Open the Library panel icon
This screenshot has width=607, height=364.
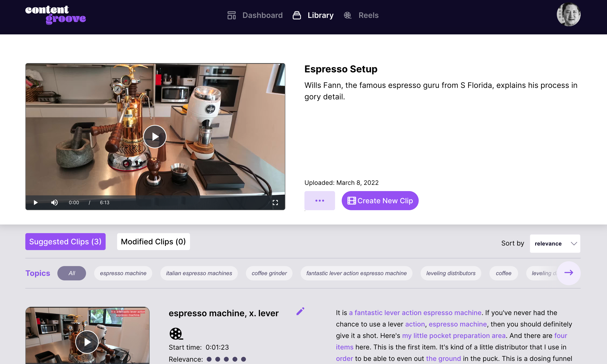click(x=296, y=15)
